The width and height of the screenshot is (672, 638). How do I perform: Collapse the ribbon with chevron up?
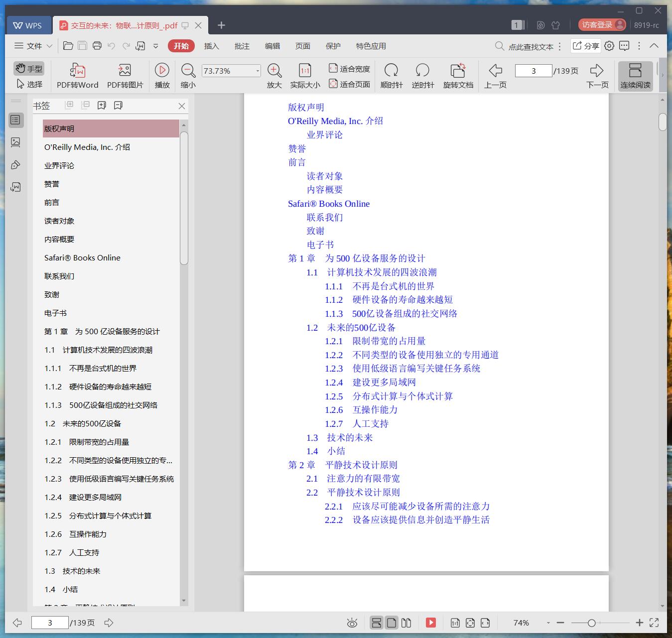pos(654,46)
